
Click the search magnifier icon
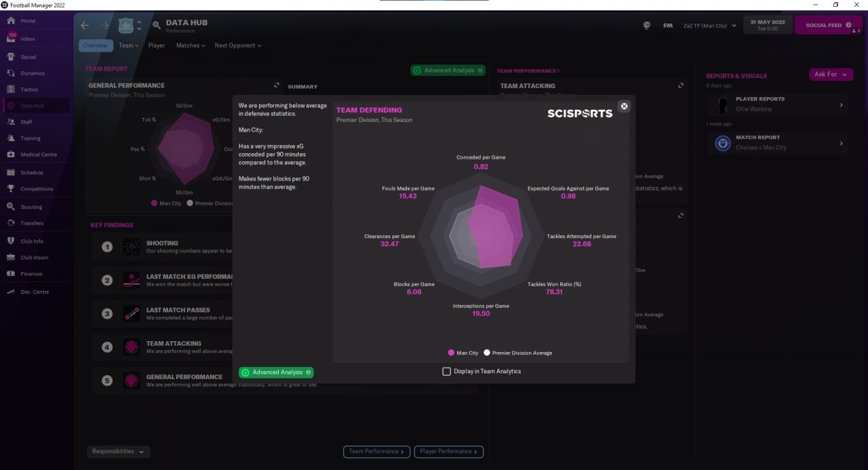pos(157,25)
